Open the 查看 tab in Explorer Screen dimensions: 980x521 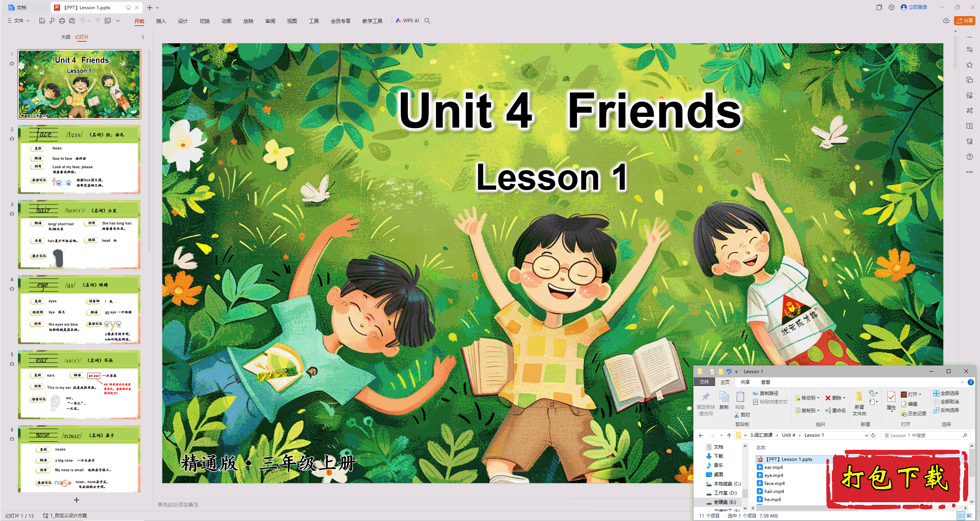(766, 382)
